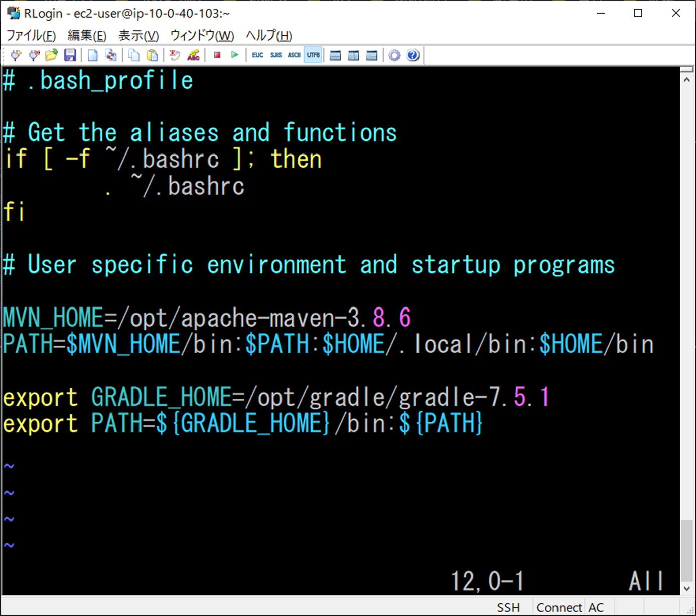This screenshot has height=616, width=696.
Task: Split window horizontally icon
Action: coord(336,55)
